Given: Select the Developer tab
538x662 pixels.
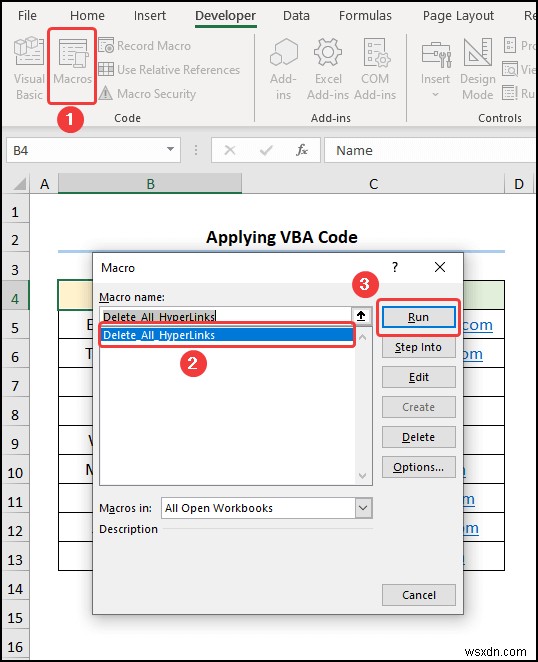Looking at the screenshot, I should pyautogui.click(x=226, y=16).
